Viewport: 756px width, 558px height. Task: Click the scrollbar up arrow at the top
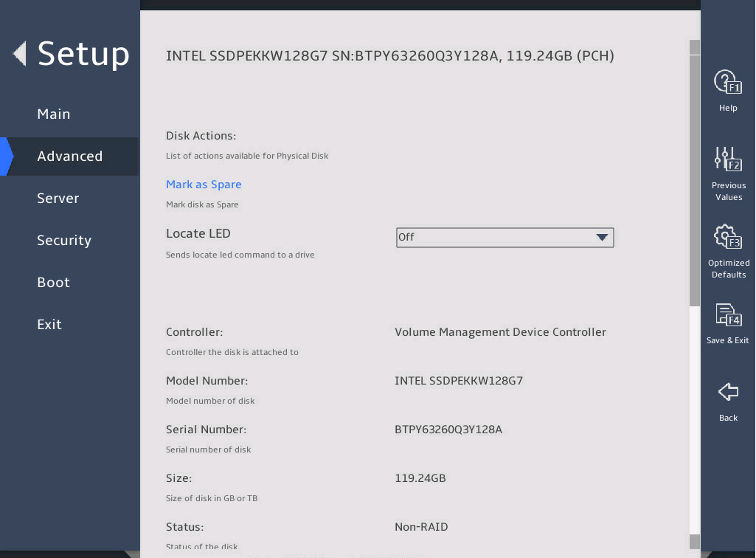(695, 46)
